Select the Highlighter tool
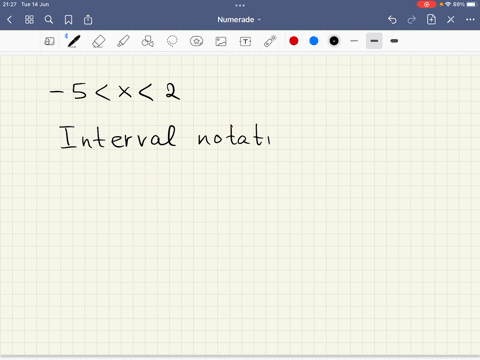The image size is (480, 360). coord(123,41)
